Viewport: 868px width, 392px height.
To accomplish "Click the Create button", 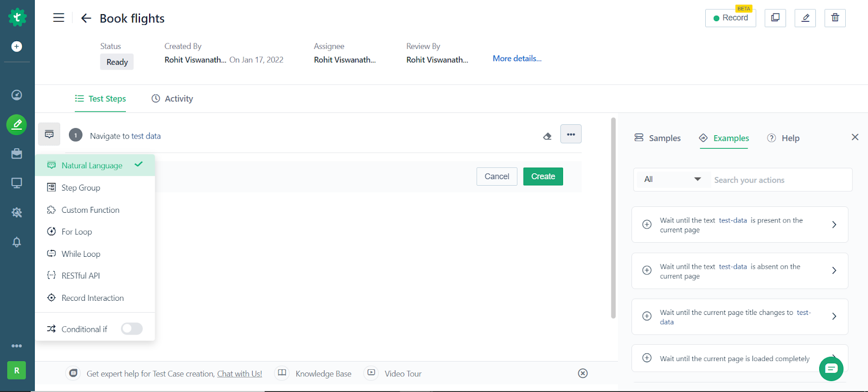I will (543, 176).
